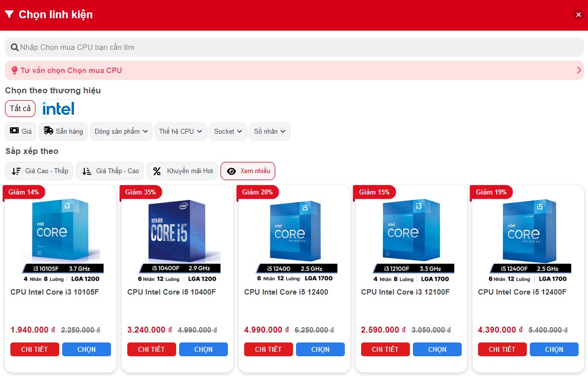View CHI TIẾT for Core i5 12400
The width and height of the screenshot is (588, 376).
tap(268, 349)
